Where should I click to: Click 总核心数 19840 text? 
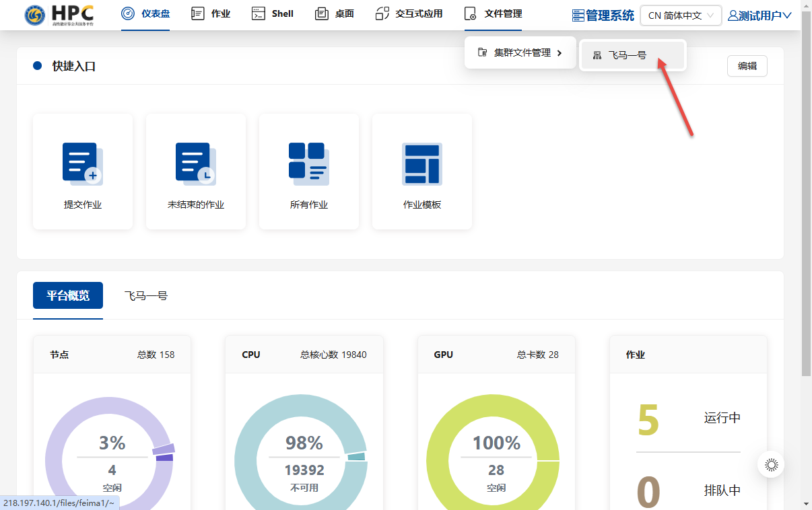[x=333, y=355]
